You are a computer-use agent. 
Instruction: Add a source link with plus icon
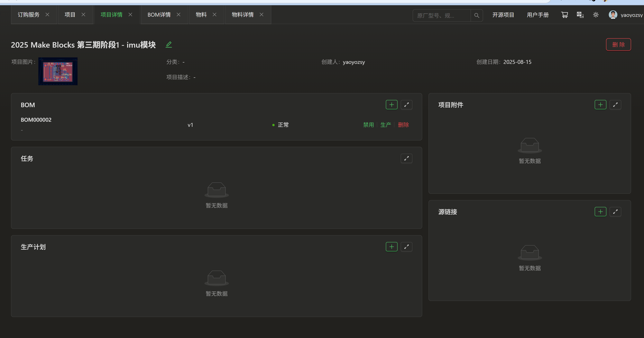600,212
